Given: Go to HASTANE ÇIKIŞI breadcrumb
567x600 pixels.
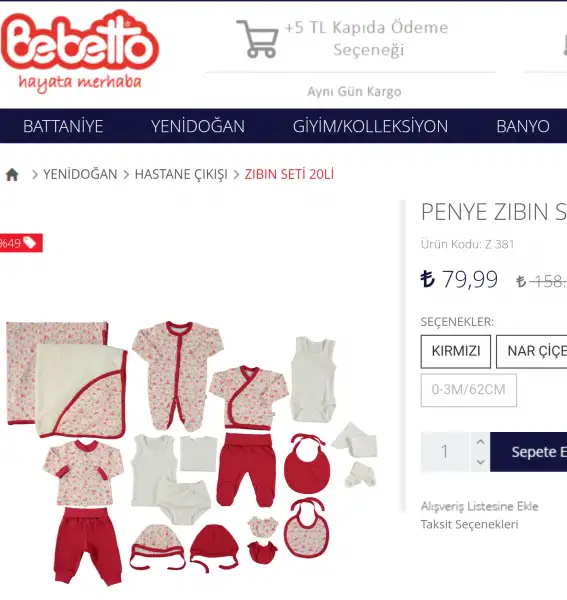Looking at the screenshot, I should point(181,174).
